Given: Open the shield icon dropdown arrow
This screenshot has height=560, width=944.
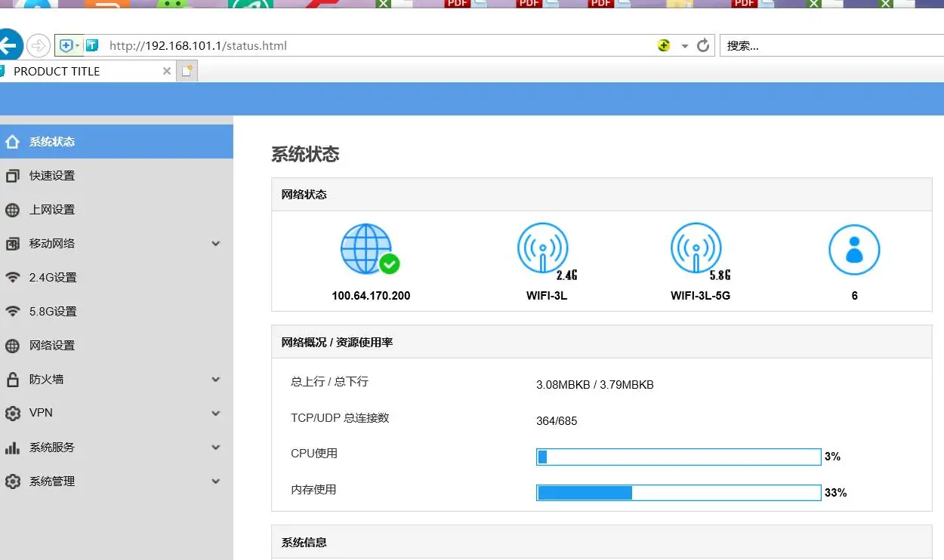Looking at the screenshot, I should [x=78, y=46].
